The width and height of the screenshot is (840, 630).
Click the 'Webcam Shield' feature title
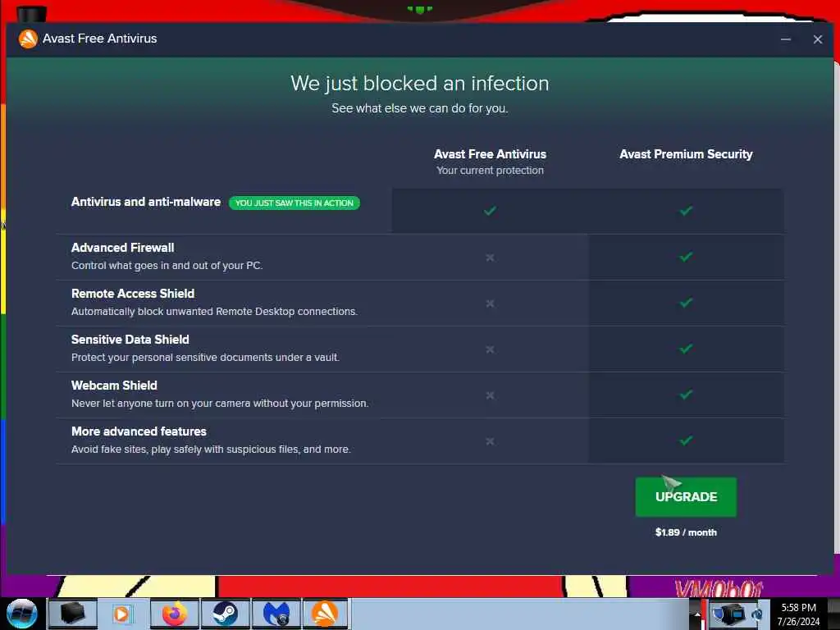coord(114,386)
